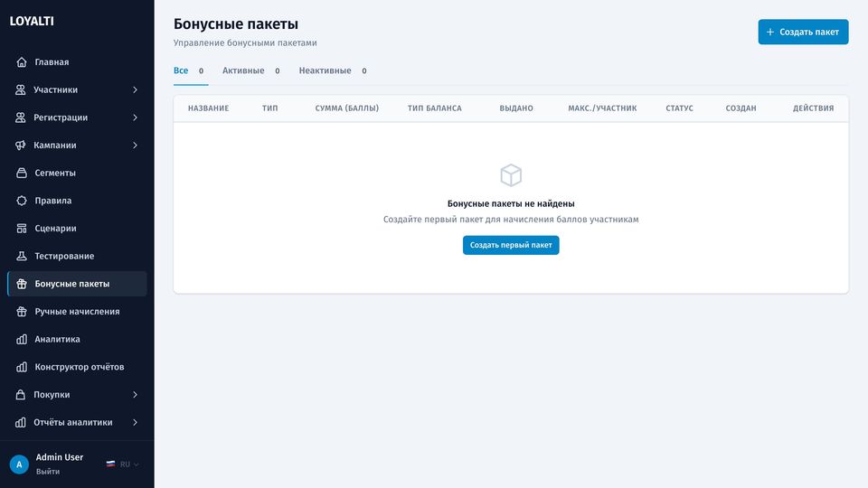Click the Аналитика chart icon
The width and height of the screenshot is (868, 488).
point(22,339)
